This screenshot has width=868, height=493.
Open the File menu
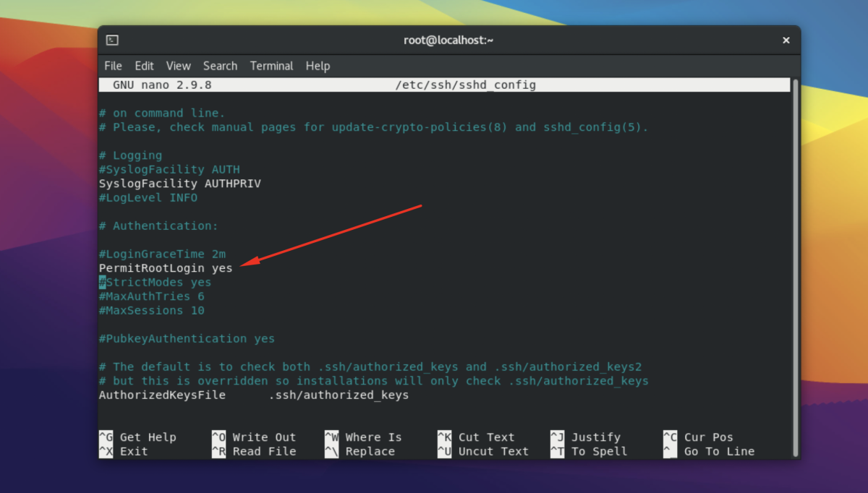[113, 66]
